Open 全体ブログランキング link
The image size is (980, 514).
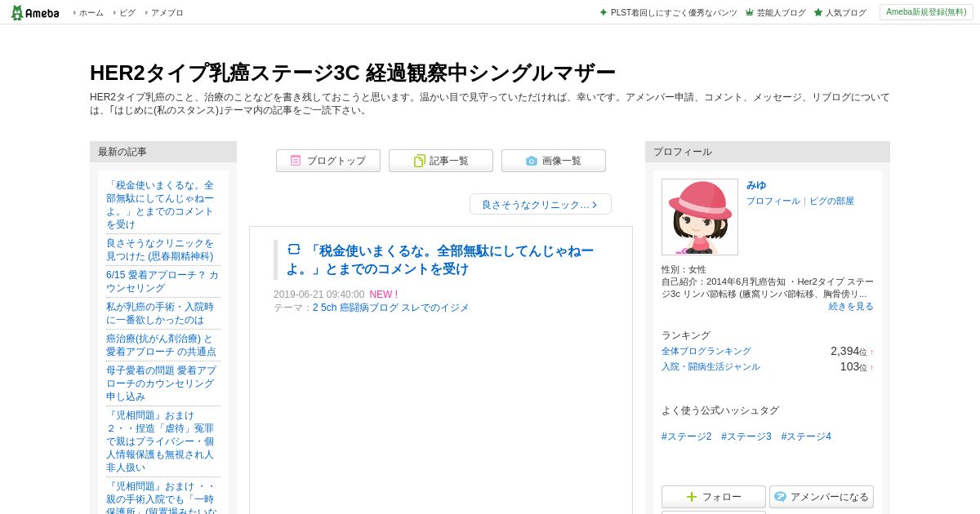click(x=706, y=351)
